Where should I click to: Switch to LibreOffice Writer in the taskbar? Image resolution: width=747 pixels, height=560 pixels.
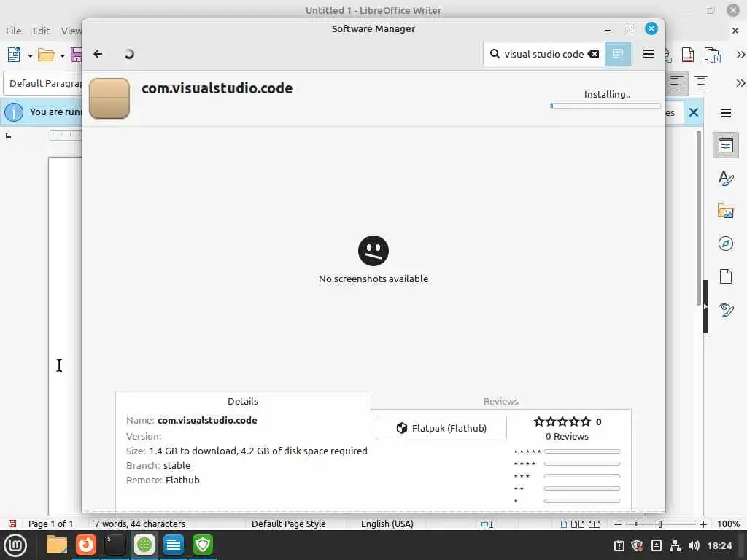[174, 545]
